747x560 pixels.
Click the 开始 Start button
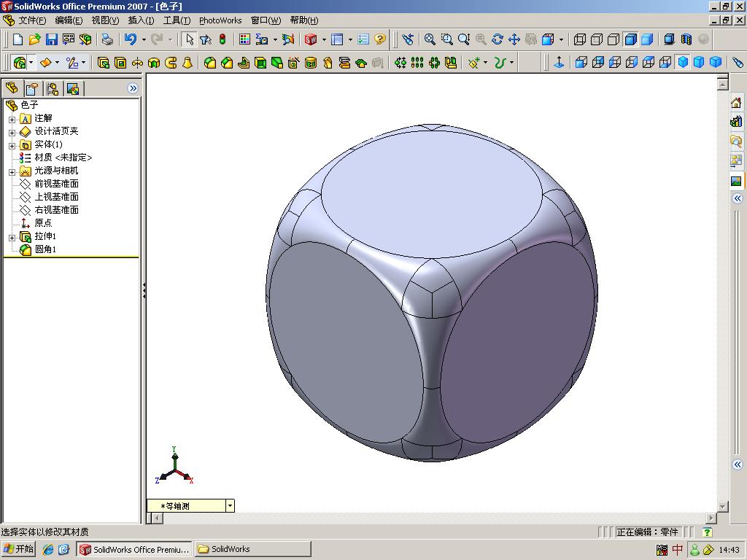click(18, 549)
